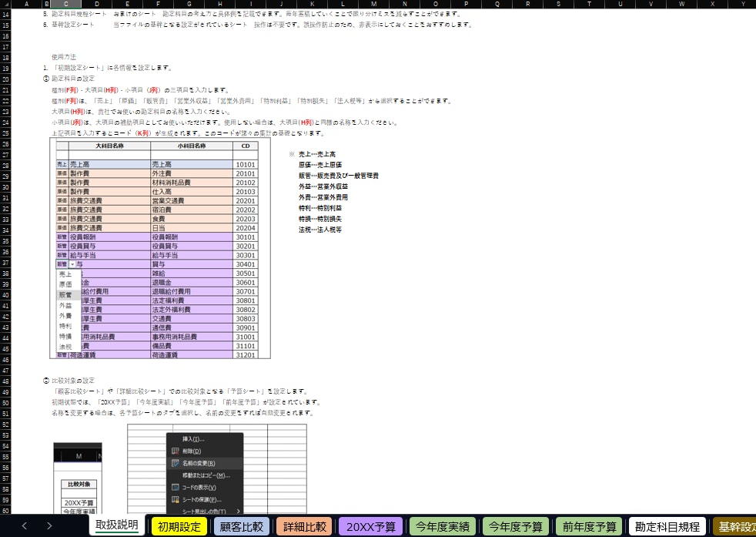Open the 基幹設定 sheet tab

[734, 526]
